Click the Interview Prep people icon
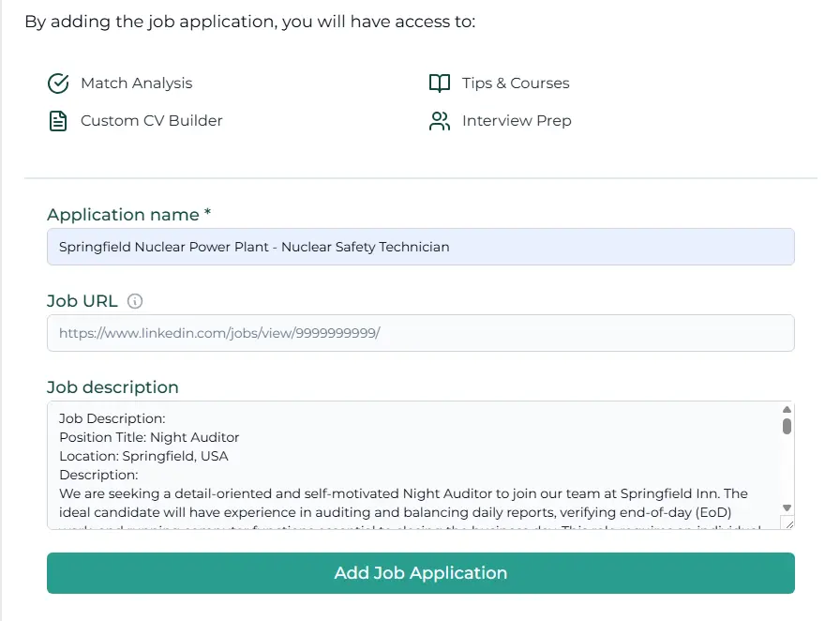 (x=439, y=120)
